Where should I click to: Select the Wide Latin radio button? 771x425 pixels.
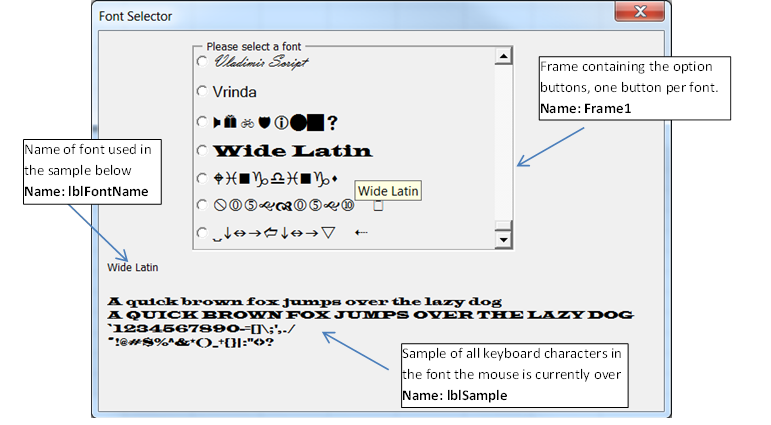(x=203, y=151)
